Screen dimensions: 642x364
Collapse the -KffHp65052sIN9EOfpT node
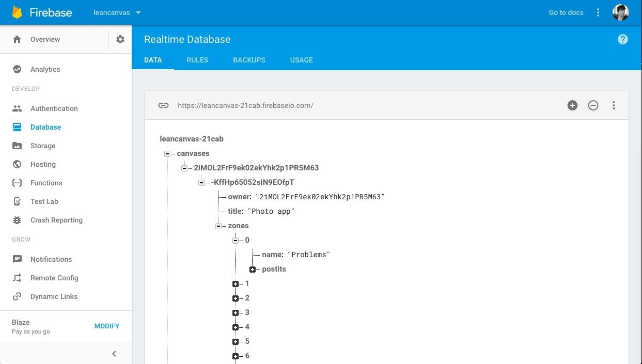[x=201, y=183]
